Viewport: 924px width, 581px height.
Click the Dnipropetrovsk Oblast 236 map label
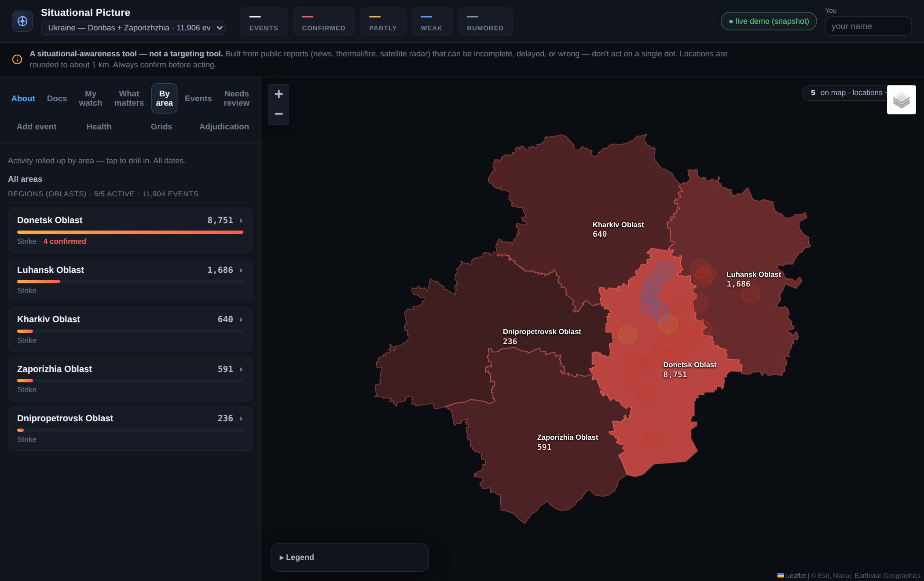pyautogui.click(x=542, y=336)
